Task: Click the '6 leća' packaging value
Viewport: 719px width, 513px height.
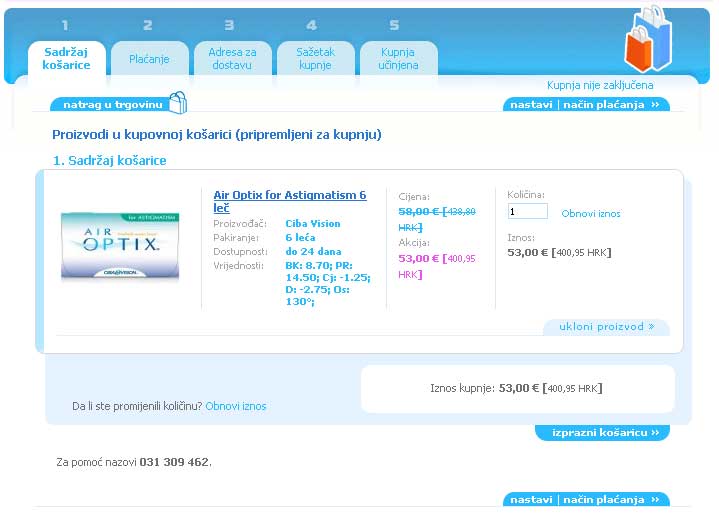Action: (300, 237)
